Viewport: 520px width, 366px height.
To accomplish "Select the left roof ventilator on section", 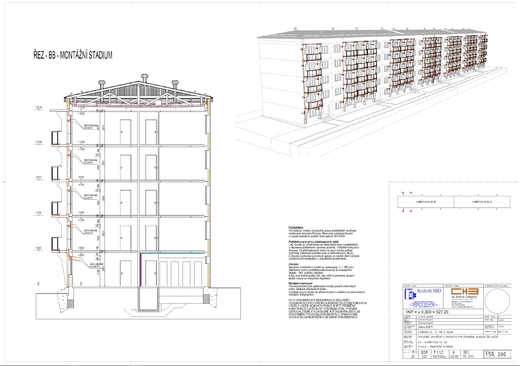I will click(x=102, y=84).
